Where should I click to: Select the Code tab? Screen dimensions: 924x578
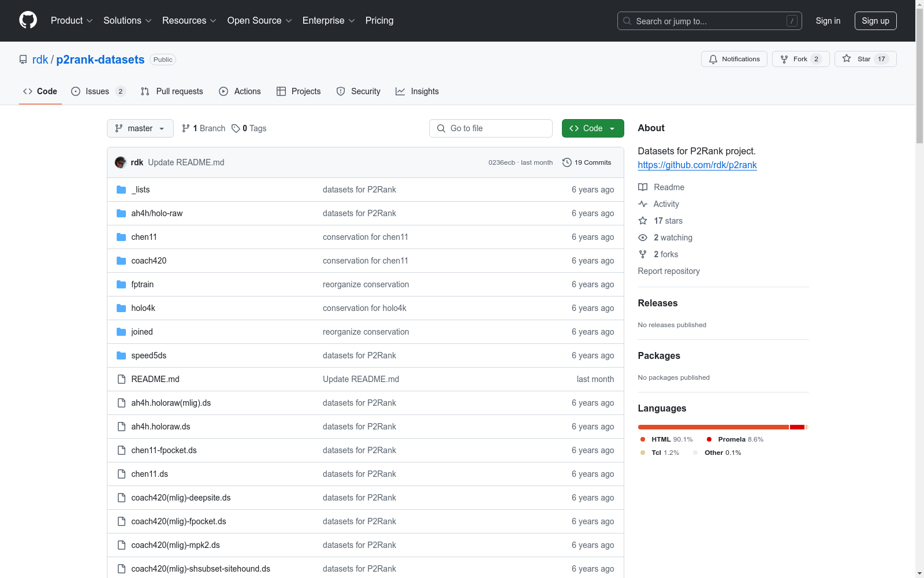(40, 91)
